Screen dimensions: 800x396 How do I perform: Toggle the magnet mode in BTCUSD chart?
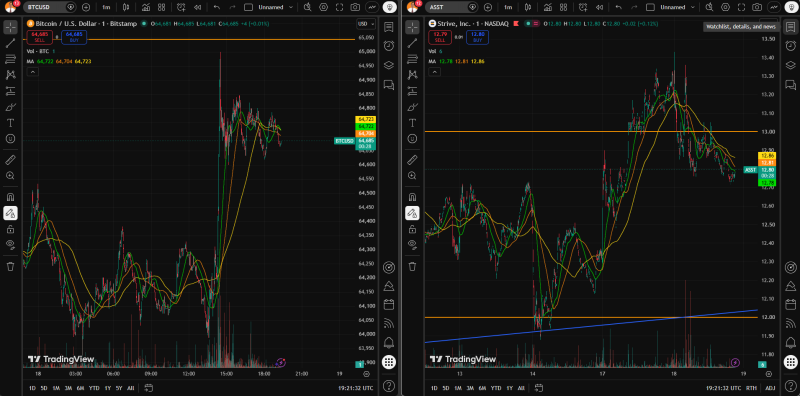[10, 197]
